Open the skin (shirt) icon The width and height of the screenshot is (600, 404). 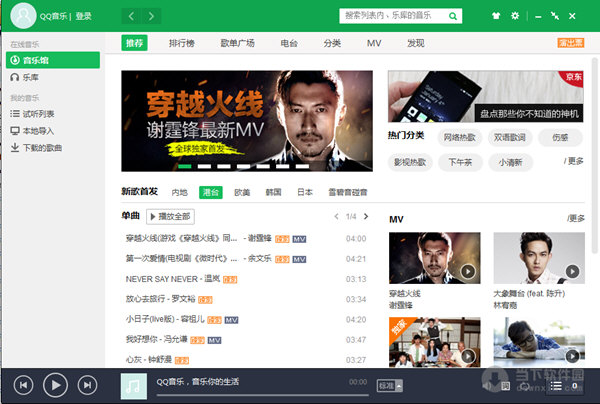pyautogui.click(x=496, y=16)
